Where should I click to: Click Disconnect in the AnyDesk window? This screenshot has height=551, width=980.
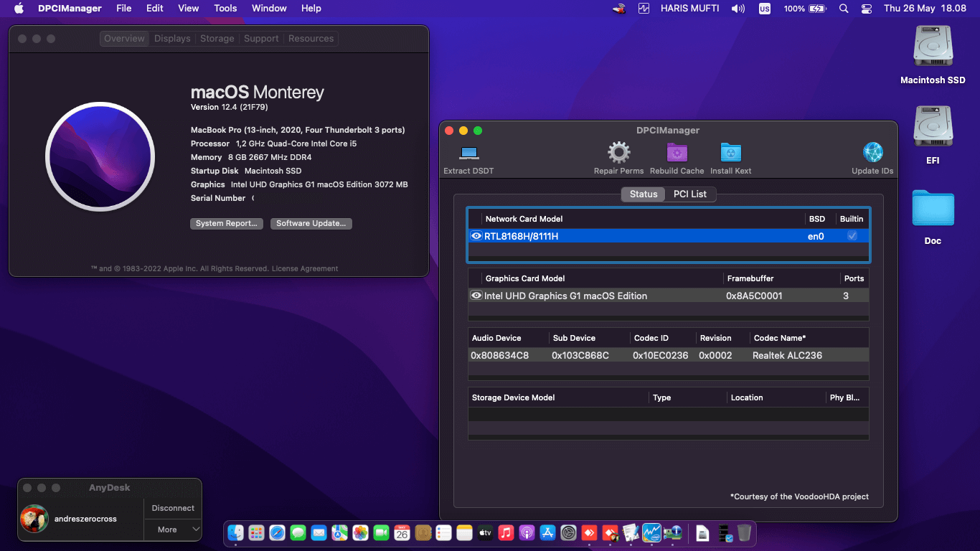point(173,508)
